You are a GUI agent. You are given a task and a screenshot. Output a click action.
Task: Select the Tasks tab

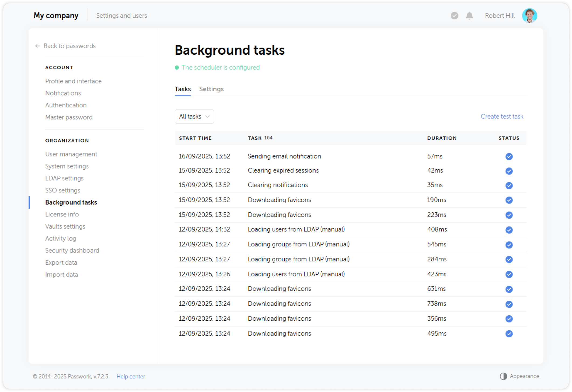click(x=183, y=89)
